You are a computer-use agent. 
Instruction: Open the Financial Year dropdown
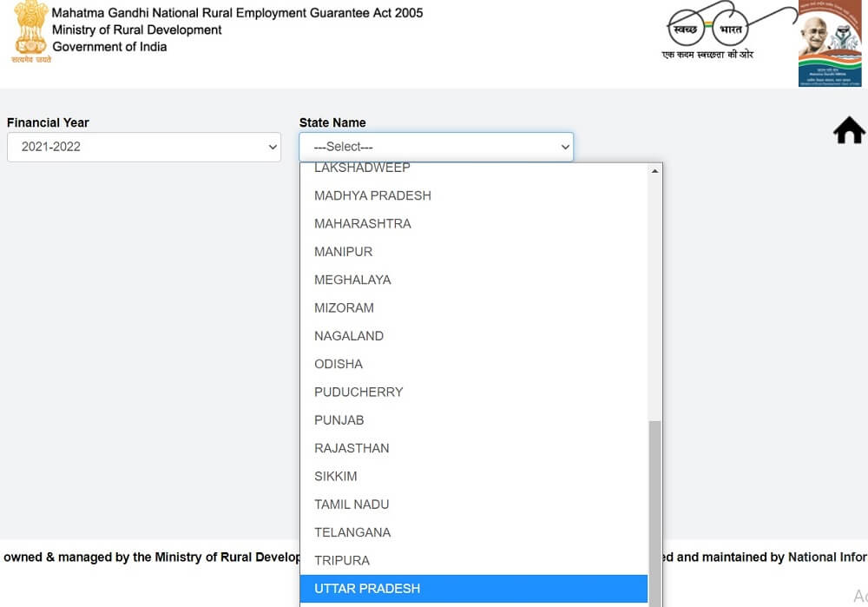144,147
